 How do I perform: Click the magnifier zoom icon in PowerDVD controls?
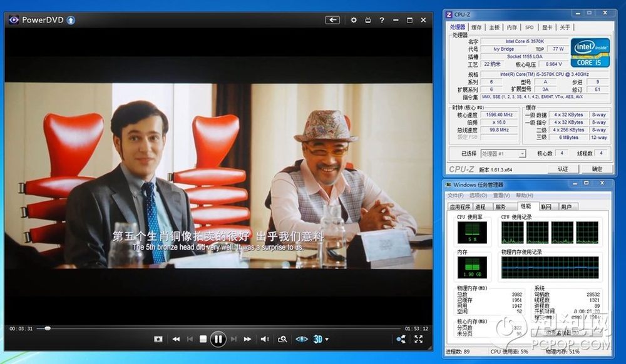coord(283,339)
